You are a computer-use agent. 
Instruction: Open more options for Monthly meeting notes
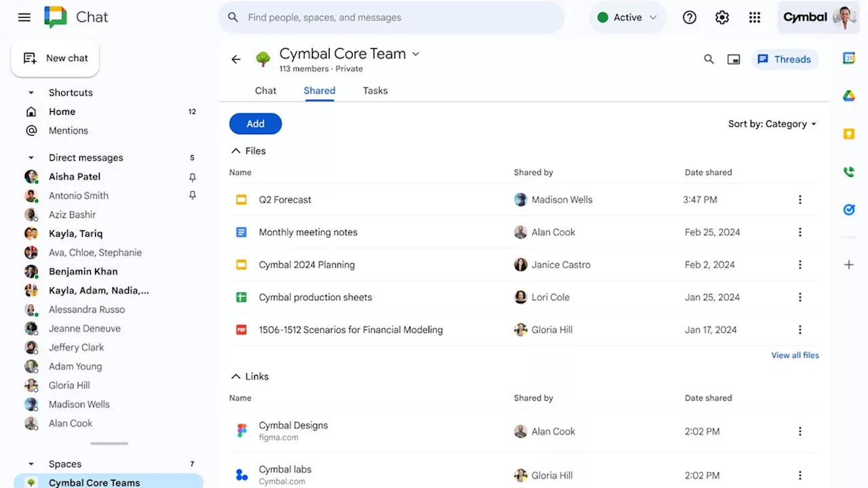click(x=800, y=232)
